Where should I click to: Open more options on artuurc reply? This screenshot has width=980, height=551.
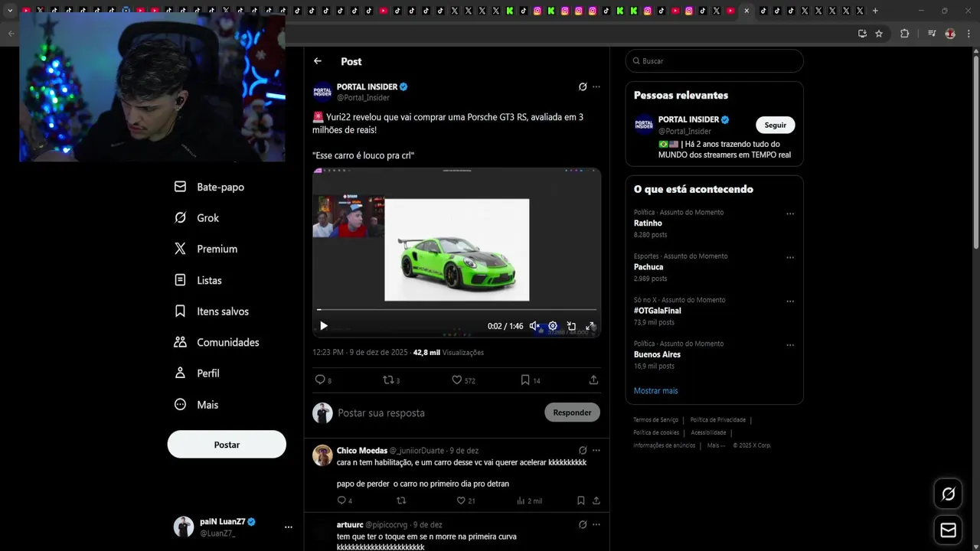tap(596, 525)
